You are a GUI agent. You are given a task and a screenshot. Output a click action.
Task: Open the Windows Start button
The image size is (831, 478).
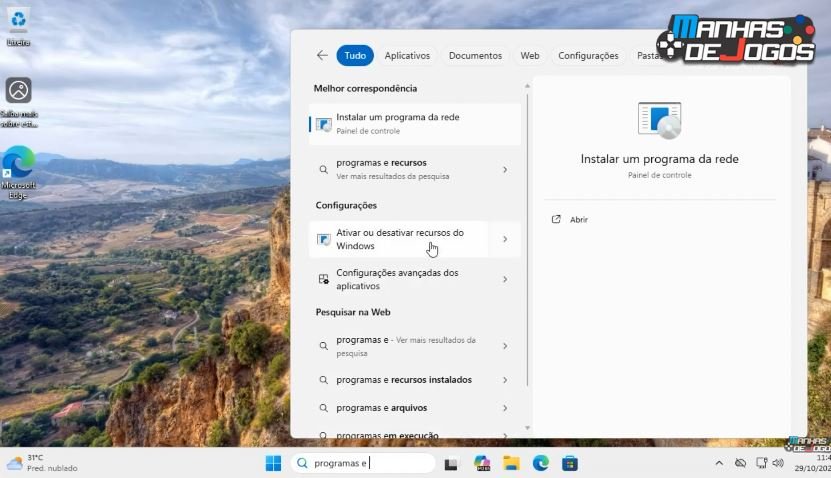point(273,463)
